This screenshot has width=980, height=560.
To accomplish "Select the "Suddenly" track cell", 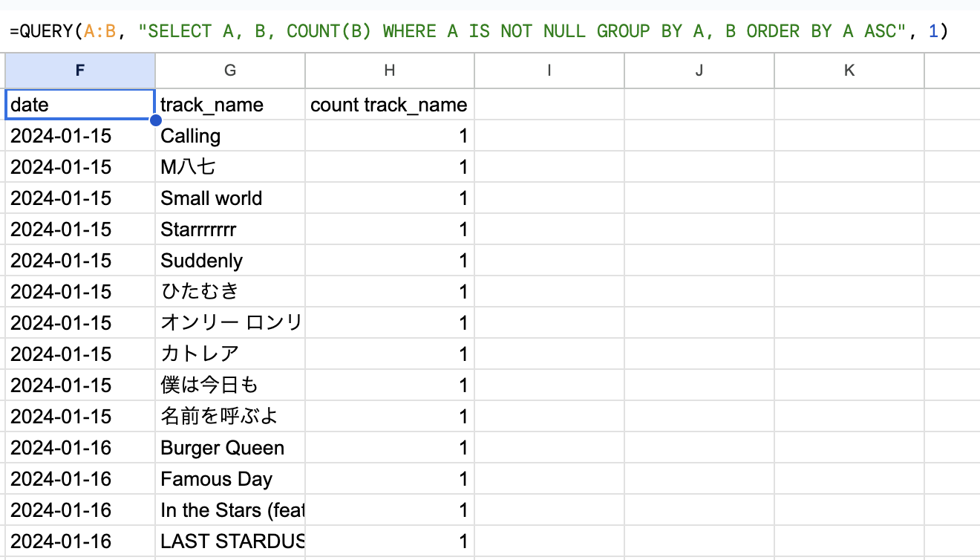I will (x=230, y=261).
